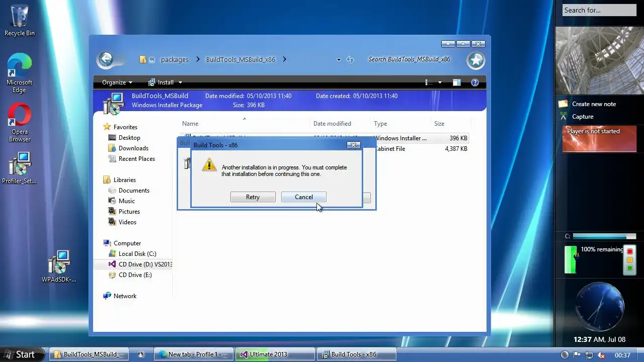
Task: Click the installer package icon in details pane
Action: [x=113, y=103]
